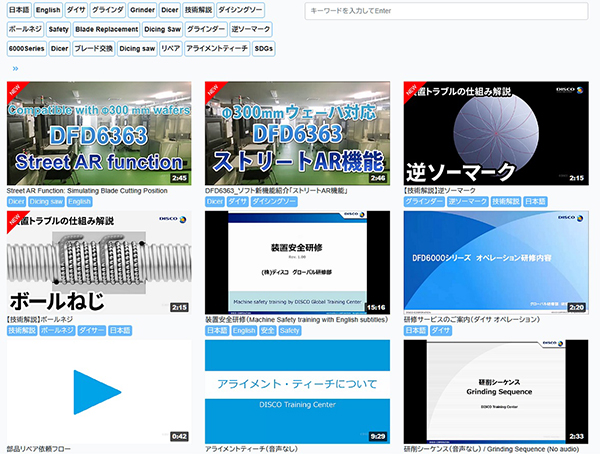The image size is (600, 454).
Task: Click the Dicing Saw filter button
Action: (x=162, y=29)
